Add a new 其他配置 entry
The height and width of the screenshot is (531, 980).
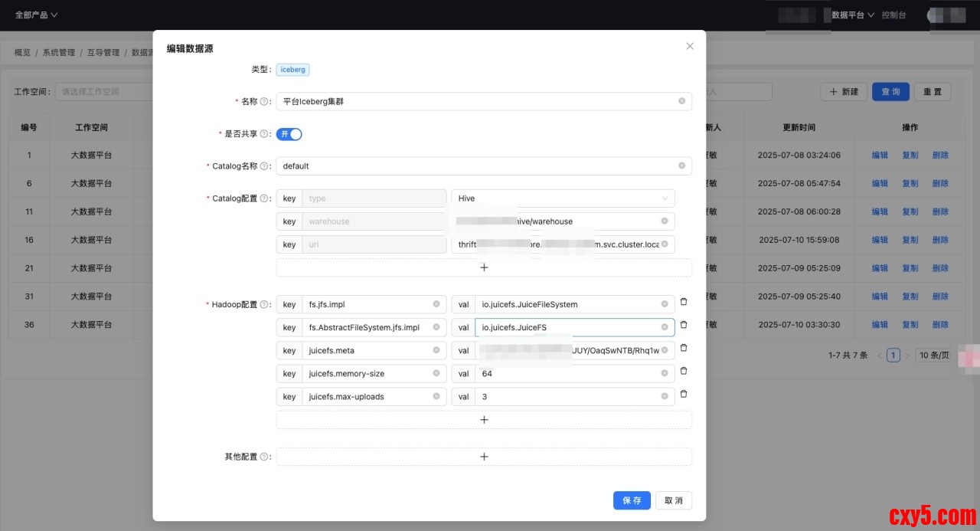484,457
